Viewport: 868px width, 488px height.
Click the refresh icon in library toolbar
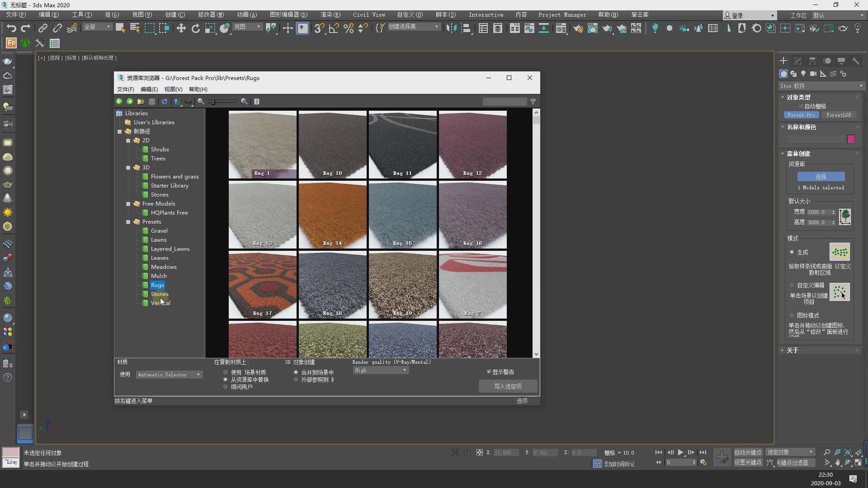click(165, 102)
